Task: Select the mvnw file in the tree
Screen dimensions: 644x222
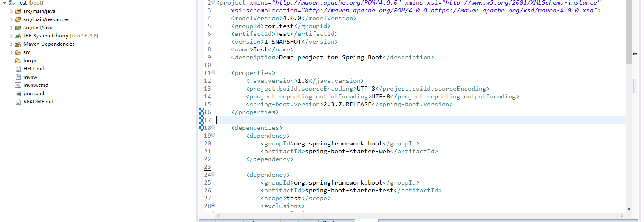Action: [30, 77]
